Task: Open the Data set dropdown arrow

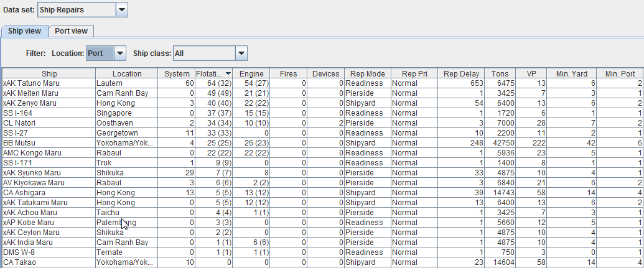Action: (121, 10)
